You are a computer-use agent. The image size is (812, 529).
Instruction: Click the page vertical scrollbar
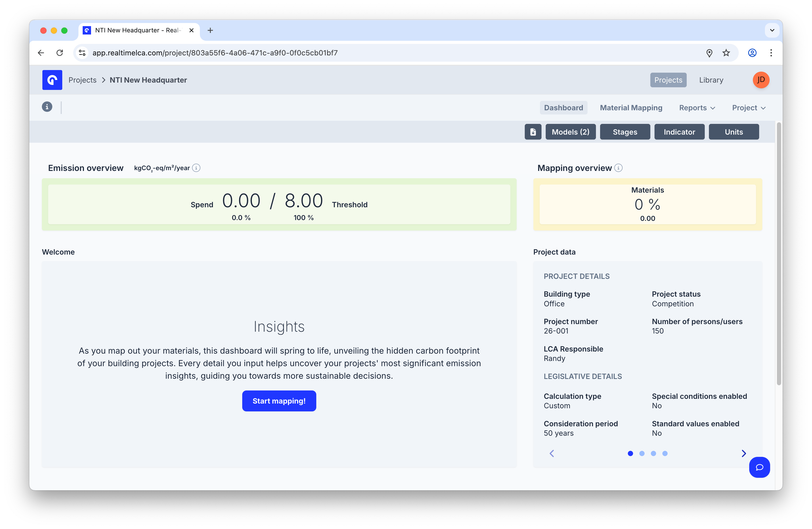(x=779, y=254)
